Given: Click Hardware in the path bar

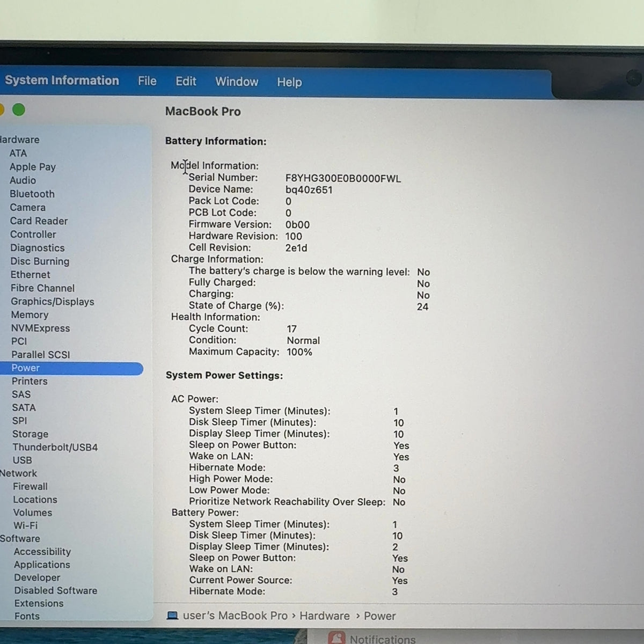Looking at the screenshot, I should pyautogui.click(x=325, y=616).
